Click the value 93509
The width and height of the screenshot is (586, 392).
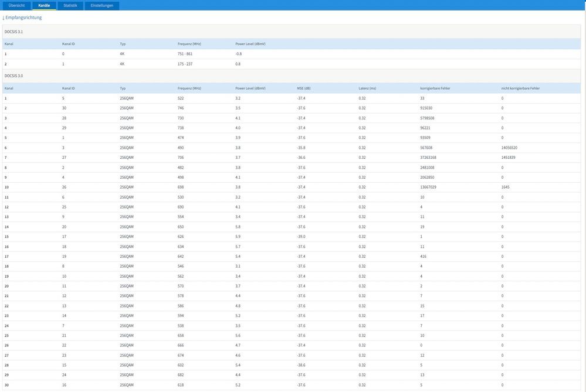425,137
